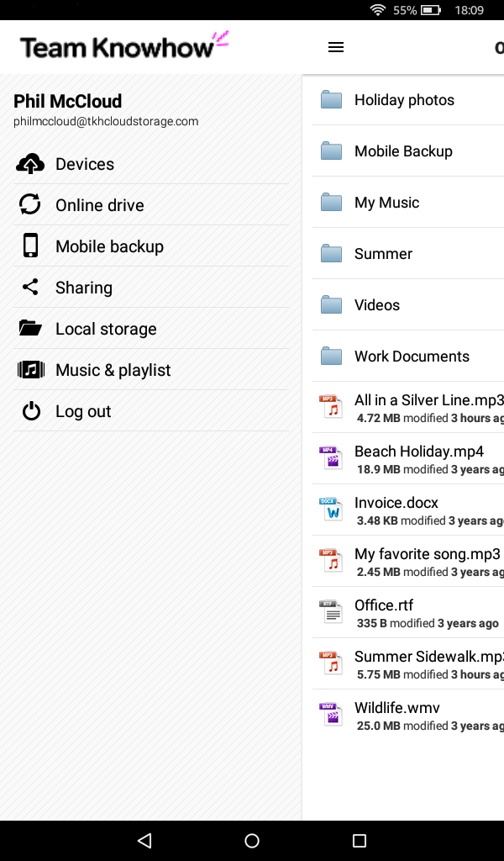Viewport: 504px width, 861px height.
Task: Tap the Team Knowhow logo
Action: (x=124, y=45)
